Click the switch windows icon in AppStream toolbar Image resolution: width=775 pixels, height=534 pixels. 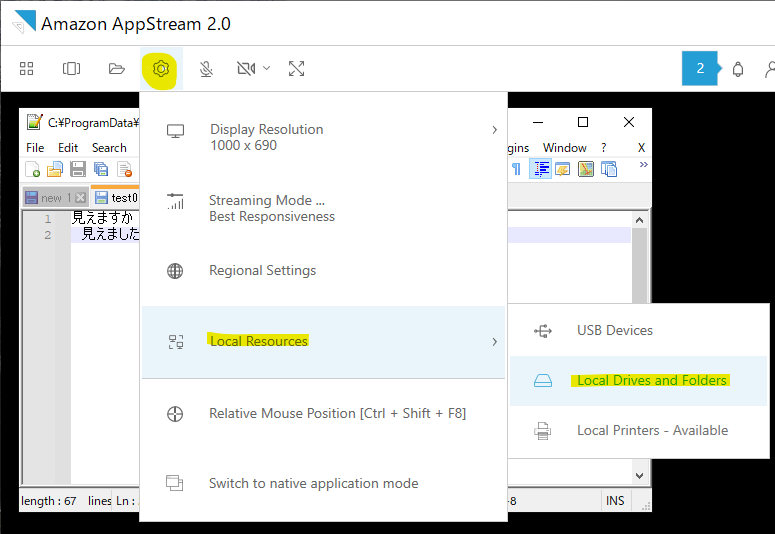coord(72,69)
